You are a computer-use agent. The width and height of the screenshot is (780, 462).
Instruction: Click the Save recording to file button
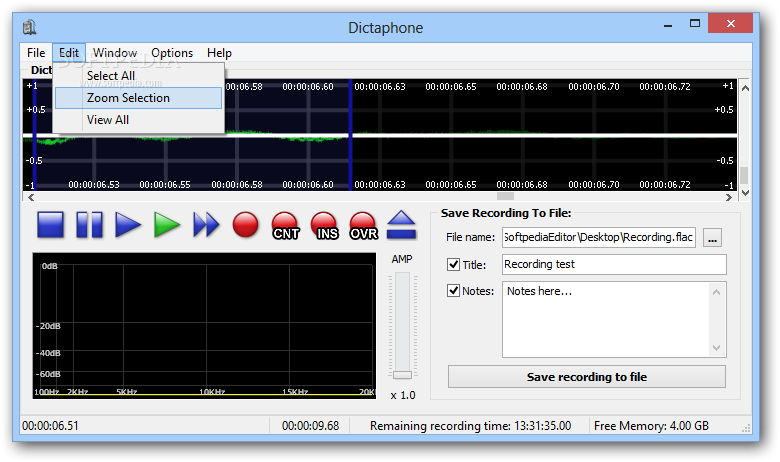586,376
